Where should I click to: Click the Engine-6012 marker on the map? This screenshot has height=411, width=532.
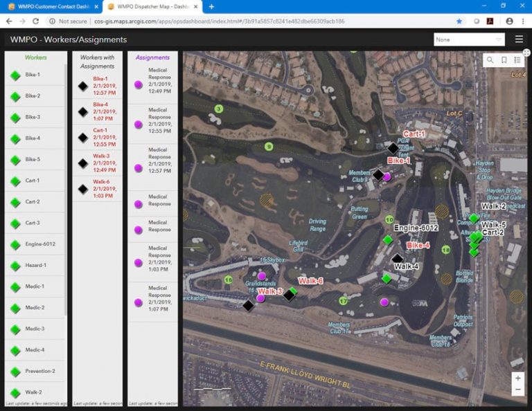click(388, 240)
